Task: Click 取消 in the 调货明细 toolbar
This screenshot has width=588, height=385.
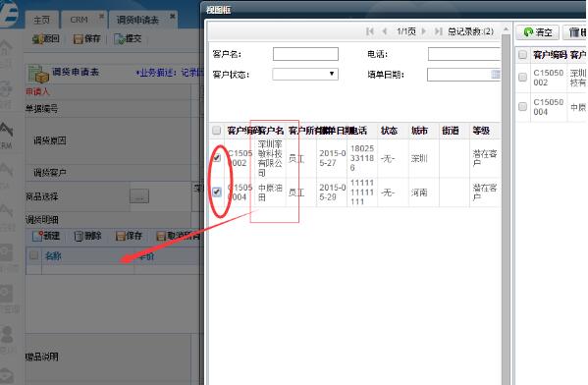Action: tap(178, 236)
